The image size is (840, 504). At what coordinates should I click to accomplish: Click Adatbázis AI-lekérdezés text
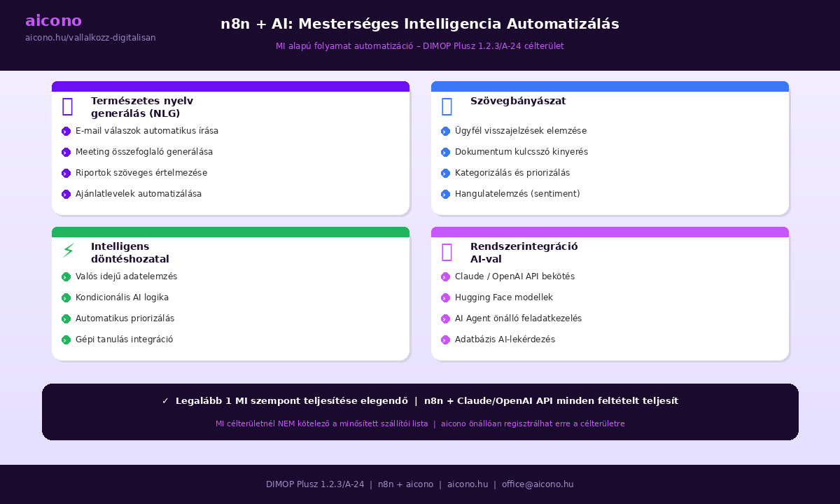(505, 339)
